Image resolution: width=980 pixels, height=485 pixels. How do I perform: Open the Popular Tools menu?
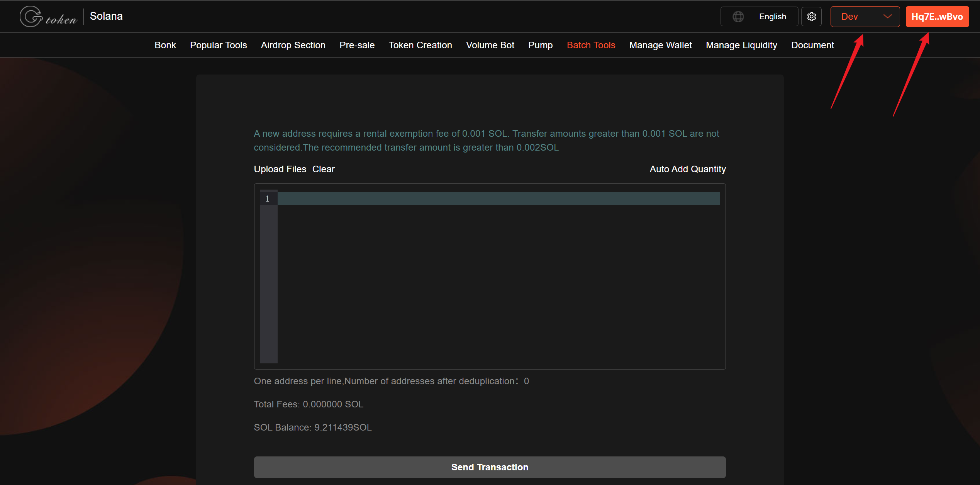click(x=218, y=45)
